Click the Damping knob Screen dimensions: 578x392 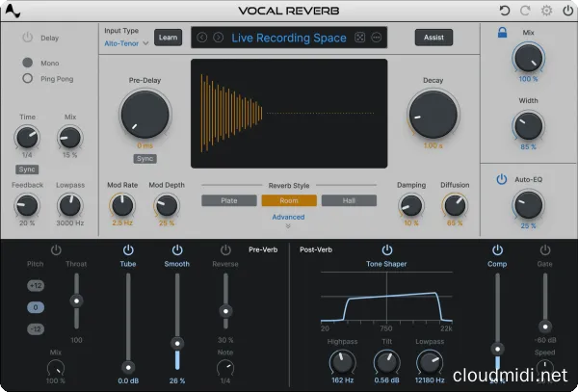(x=411, y=205)
